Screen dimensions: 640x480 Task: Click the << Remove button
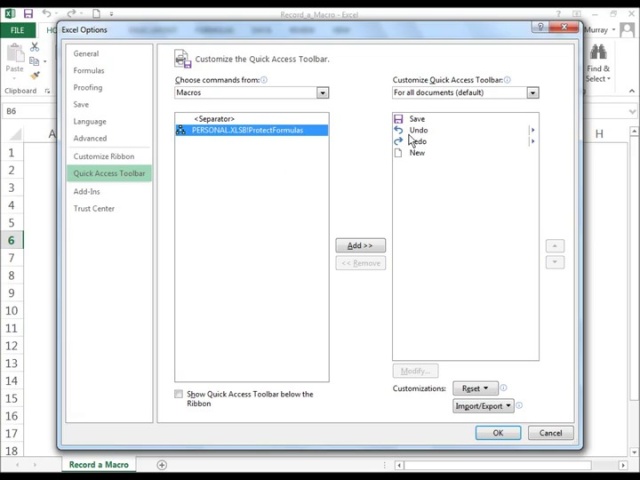(360, 263)
